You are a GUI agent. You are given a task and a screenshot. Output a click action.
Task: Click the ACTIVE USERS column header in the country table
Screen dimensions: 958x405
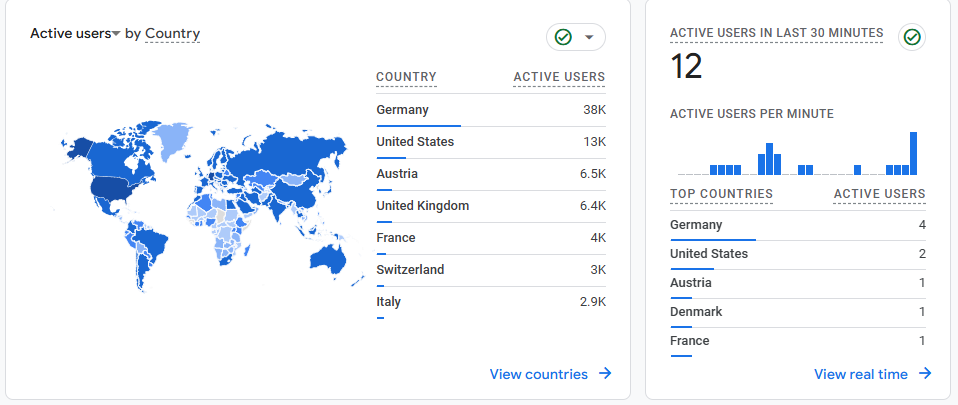(559, 78)
